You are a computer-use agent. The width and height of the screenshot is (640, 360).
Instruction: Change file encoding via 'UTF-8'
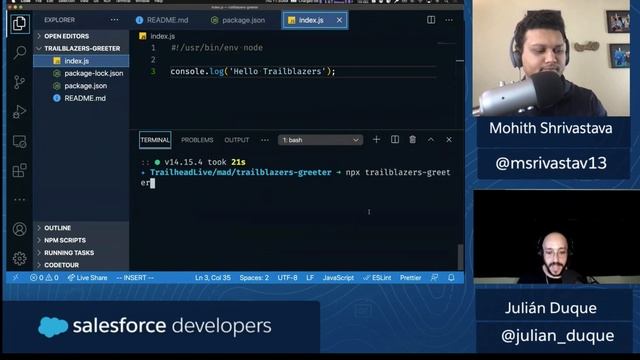coord(287,278)
